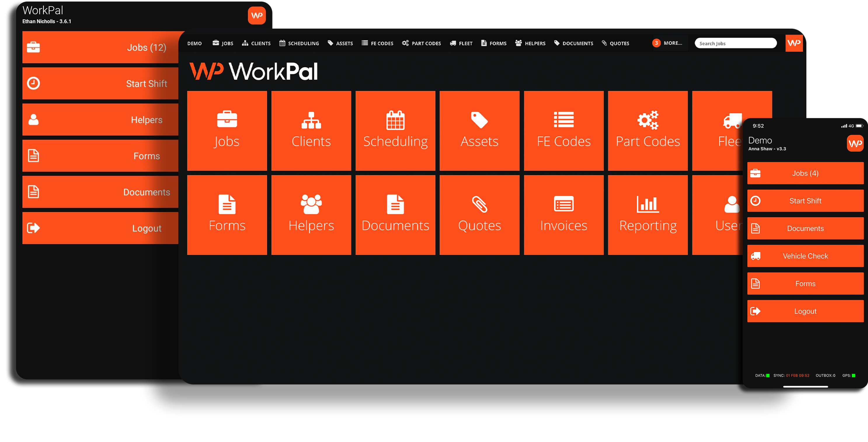Open DOCUMENTS in the top navigation bar

point(573,43)
